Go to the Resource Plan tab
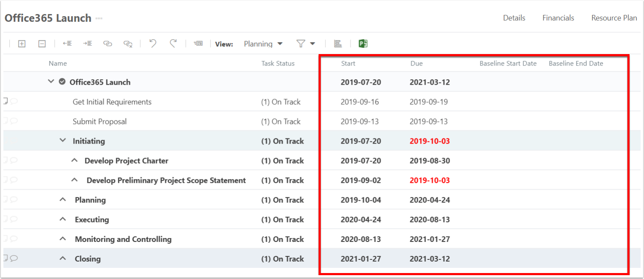This screenshot has height=279, width=644. coord(614,18)
